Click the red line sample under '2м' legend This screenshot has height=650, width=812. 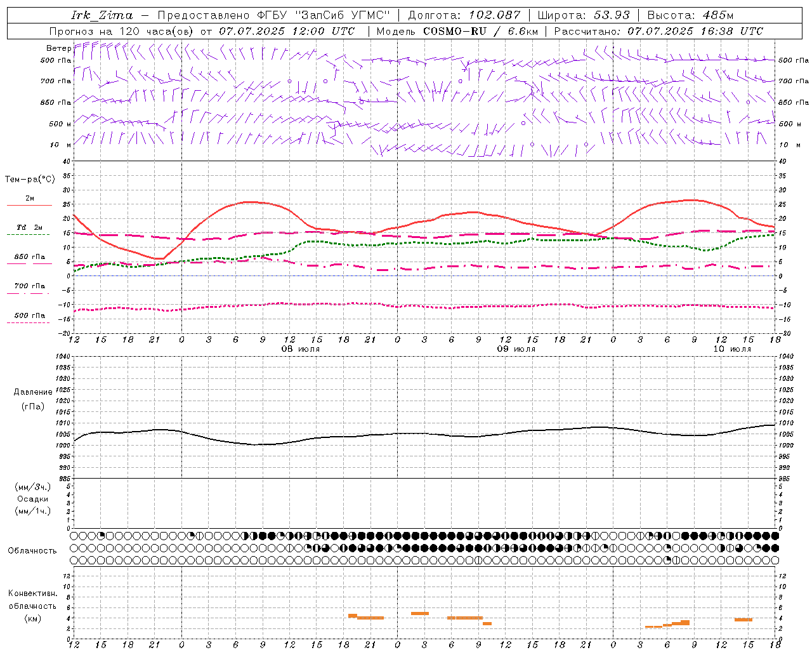[x=29, y=206]
